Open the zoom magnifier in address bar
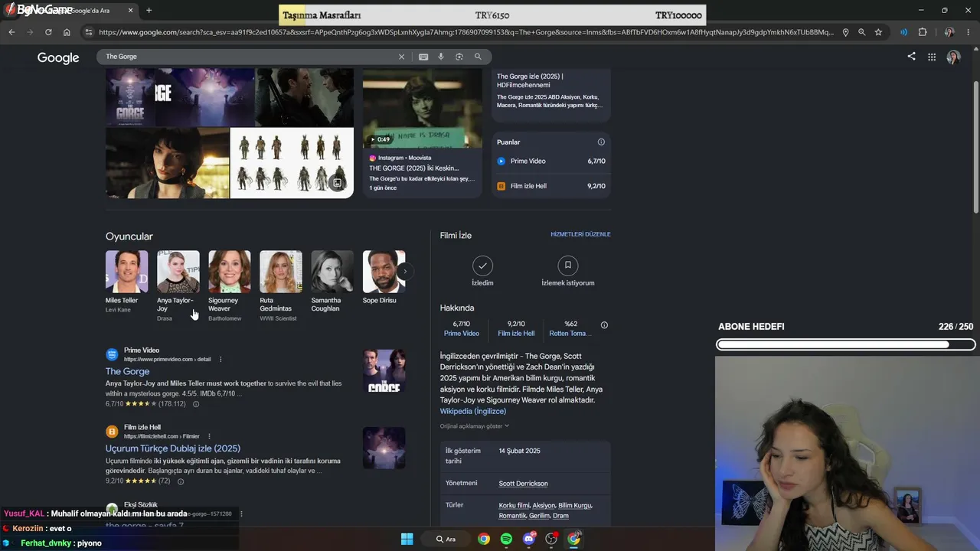 tap(862, 32)
